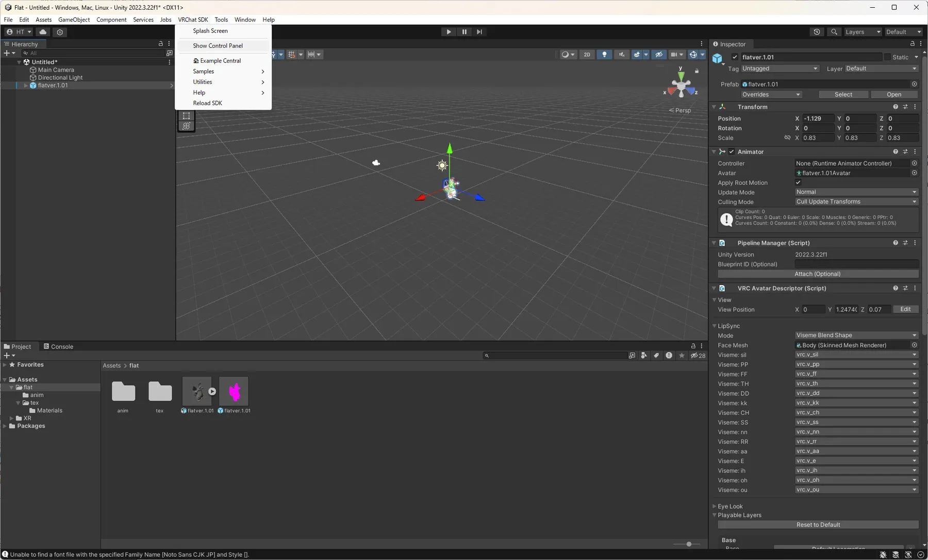
Task: Open the Unity Search magnifier icon
Action: coord(834,32)
